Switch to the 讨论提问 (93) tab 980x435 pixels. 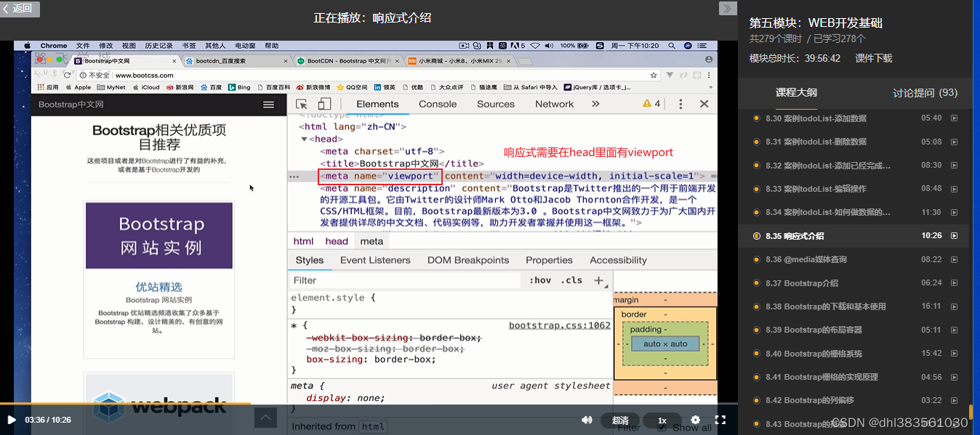coord(925,92)
